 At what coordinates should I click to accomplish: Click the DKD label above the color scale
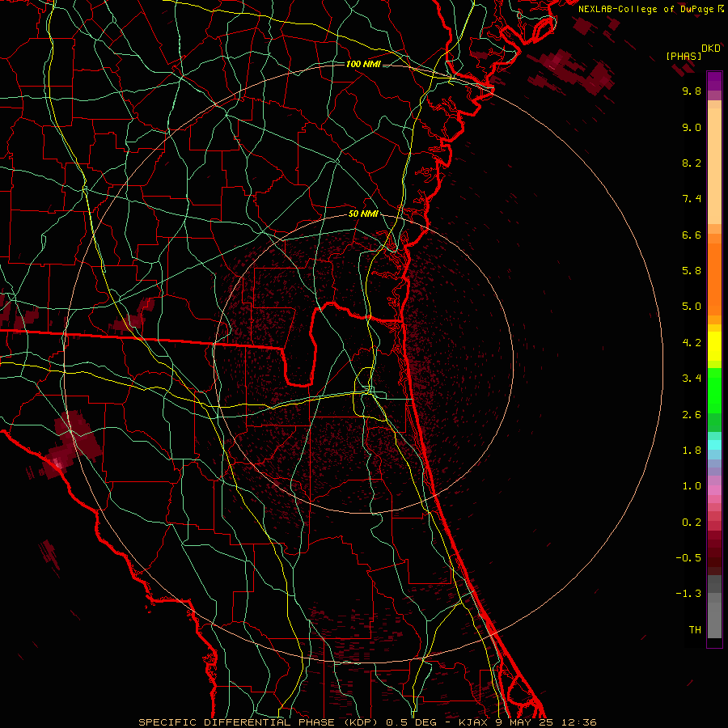click(x=711, y=49)
